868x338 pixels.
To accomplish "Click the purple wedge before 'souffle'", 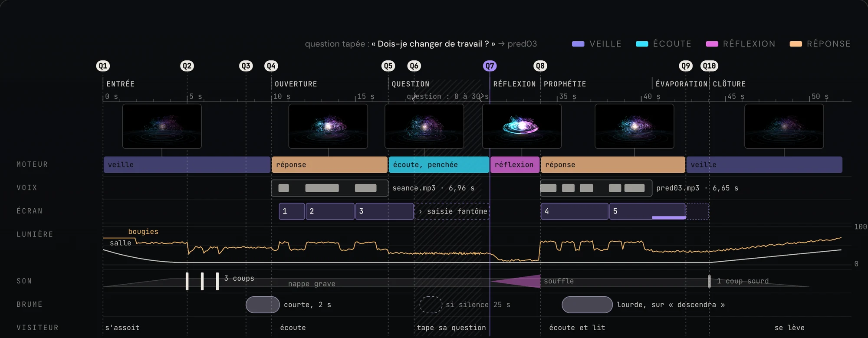I will point(516,281).
